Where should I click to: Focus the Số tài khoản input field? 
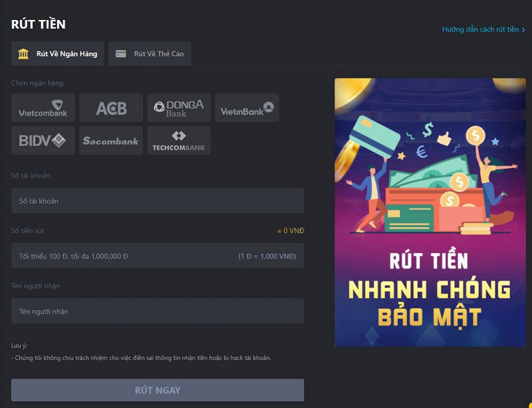(158, 200)
